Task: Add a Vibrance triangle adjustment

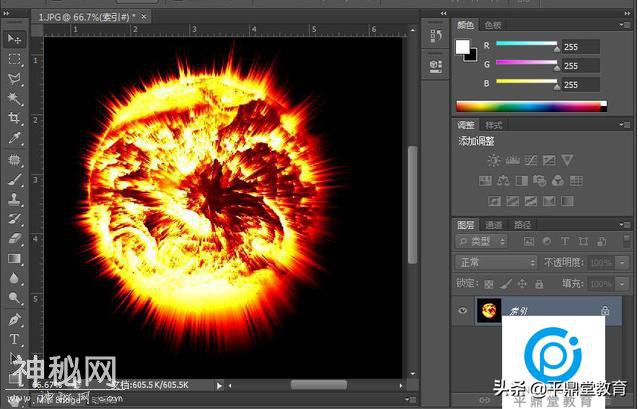Action: coord(567,160)
